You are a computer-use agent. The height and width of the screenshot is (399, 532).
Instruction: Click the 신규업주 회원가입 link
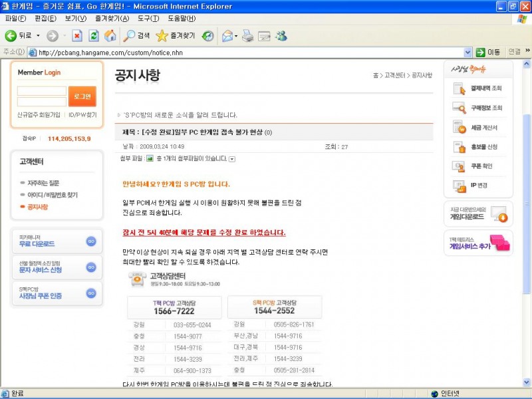(x=39, y=114)
